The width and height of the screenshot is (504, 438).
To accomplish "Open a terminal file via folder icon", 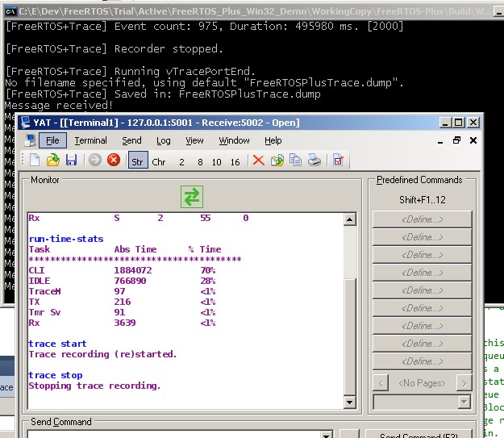I will (52, 161).
